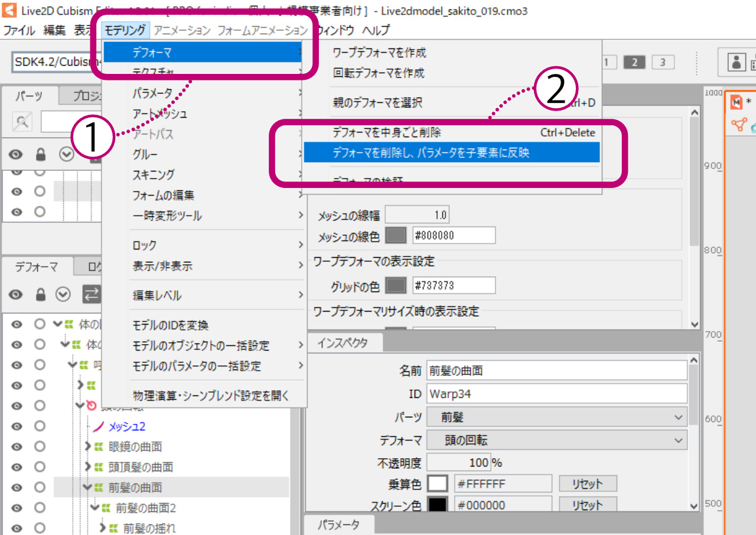The height and width of the screenshot is (535, 756).
Task: Open the white 乗算色 swatch
Action: [x=438, y=484]
